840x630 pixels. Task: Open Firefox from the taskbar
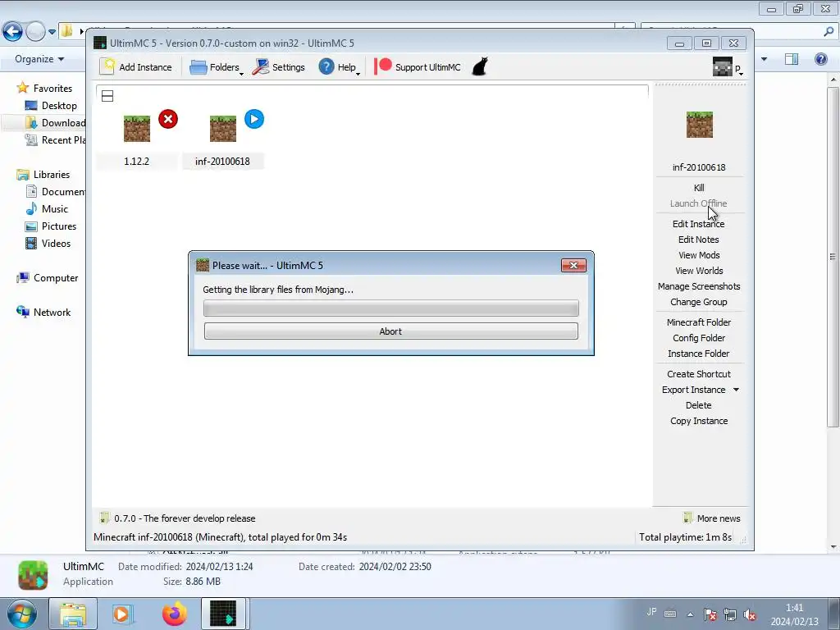[x=174, y=614]
